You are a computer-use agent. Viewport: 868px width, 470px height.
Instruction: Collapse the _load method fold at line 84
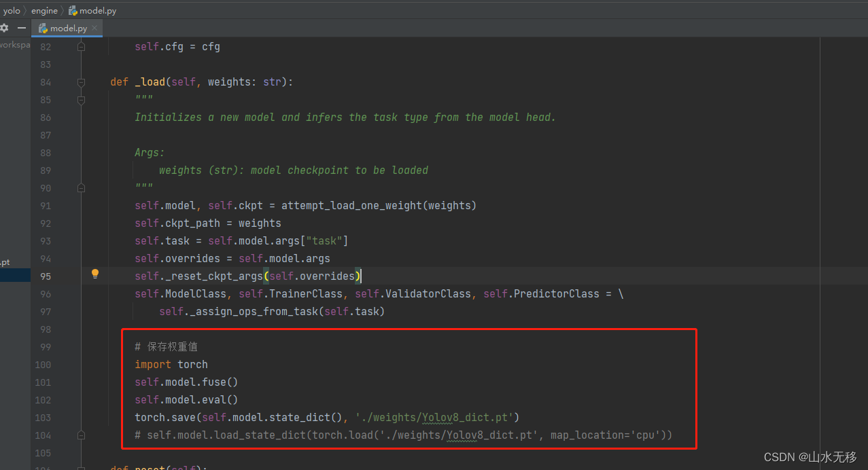pyautogui.click(x=81, y=82)
